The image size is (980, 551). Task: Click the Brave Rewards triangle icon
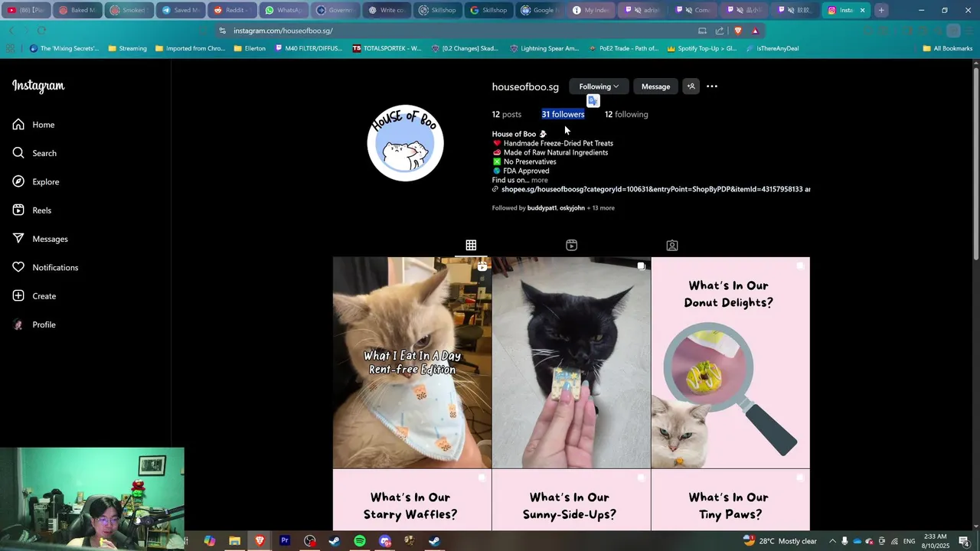[x=756, y=31]
